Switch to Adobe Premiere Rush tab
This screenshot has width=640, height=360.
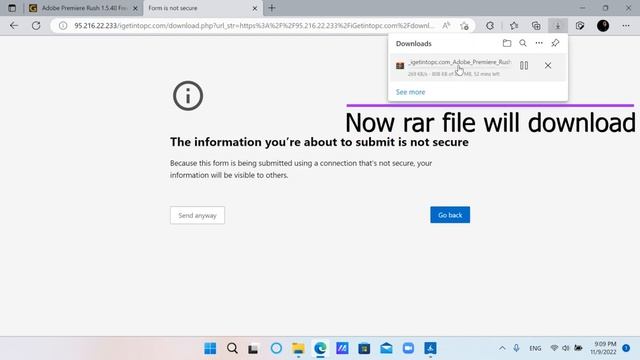pos(84,8)
